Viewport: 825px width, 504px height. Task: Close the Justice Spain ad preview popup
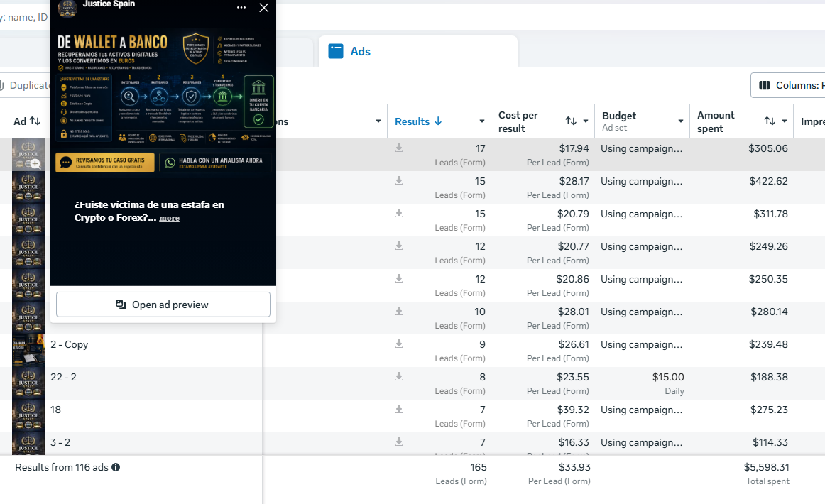click(264, 8)
